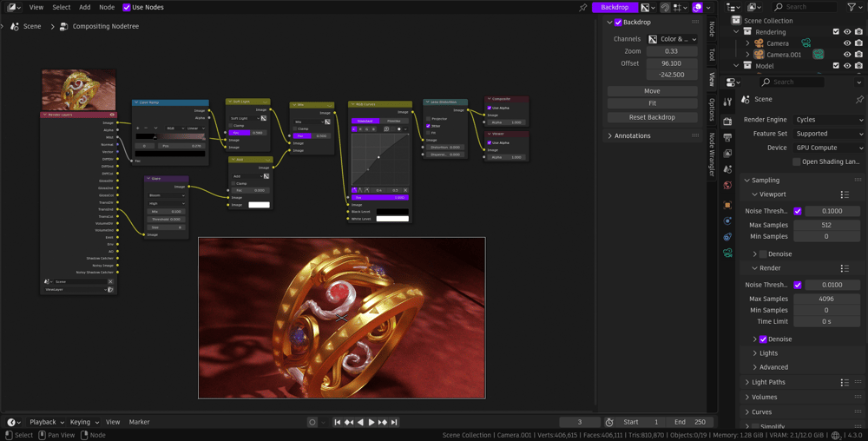Toggle the Backdrop header button
Viewport: 868px width, 441px height.
coord(615,7)
